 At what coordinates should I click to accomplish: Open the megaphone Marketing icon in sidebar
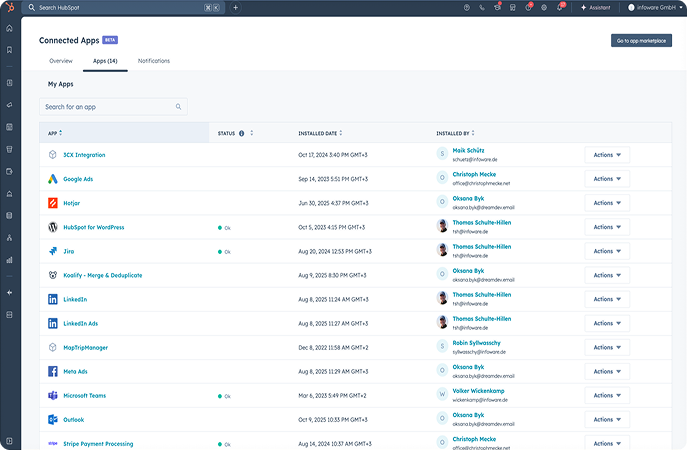[10, 105]
